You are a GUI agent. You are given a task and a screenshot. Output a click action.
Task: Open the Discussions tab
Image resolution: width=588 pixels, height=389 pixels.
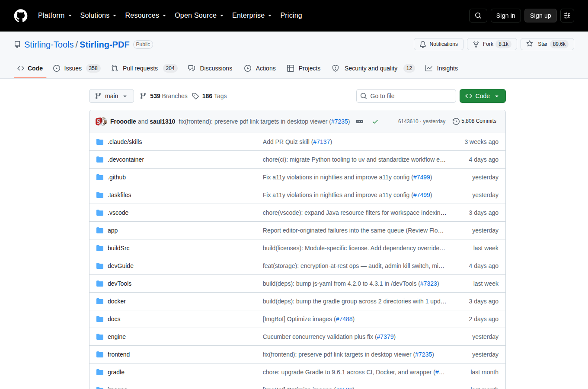(x=210, y=68)
